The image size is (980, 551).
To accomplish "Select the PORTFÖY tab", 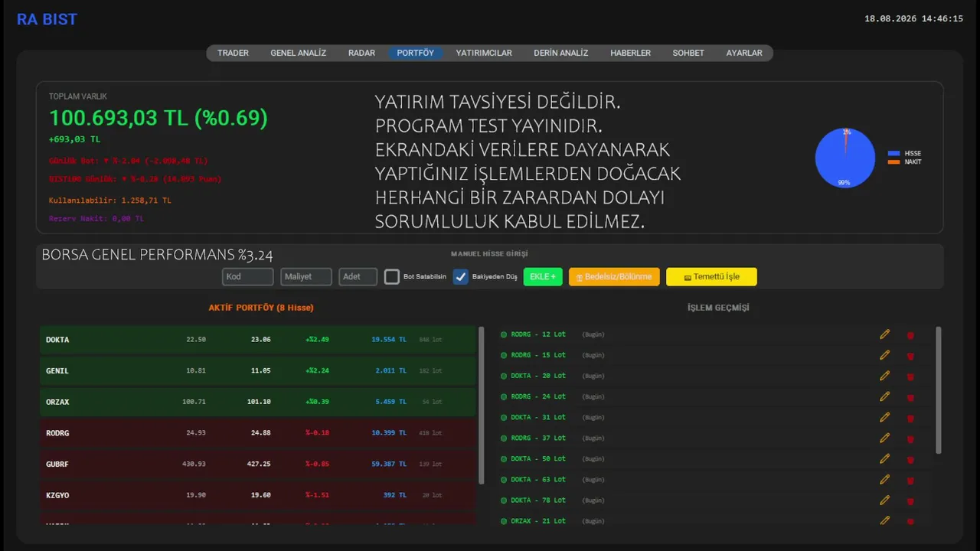I will pyautogui.click(x=415, y=53).
